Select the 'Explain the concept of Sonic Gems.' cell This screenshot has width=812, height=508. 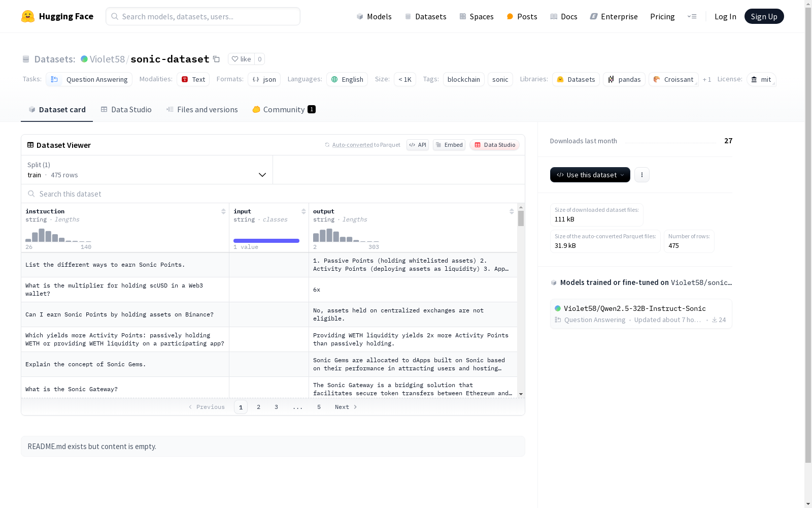click(x=125, y=364)
